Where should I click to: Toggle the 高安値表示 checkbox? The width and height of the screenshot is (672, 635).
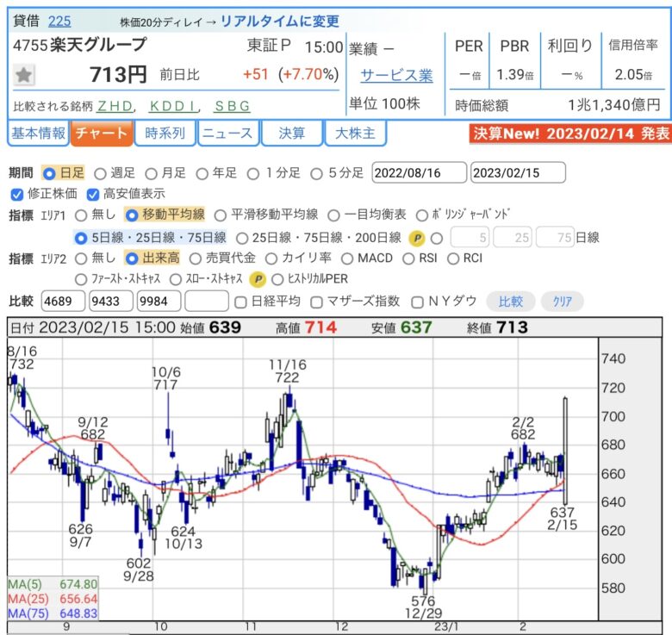(x=92, y=195)
